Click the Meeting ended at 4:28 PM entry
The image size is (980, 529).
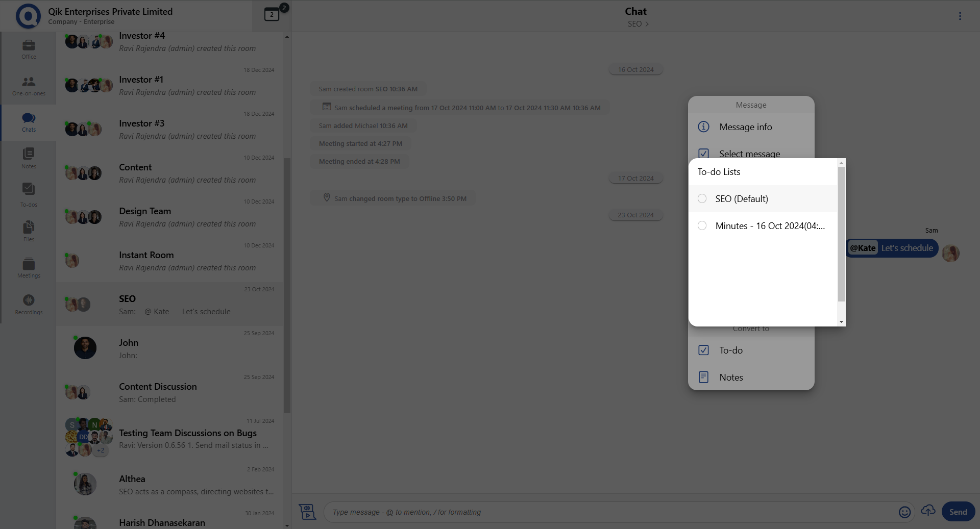point(359,161)
